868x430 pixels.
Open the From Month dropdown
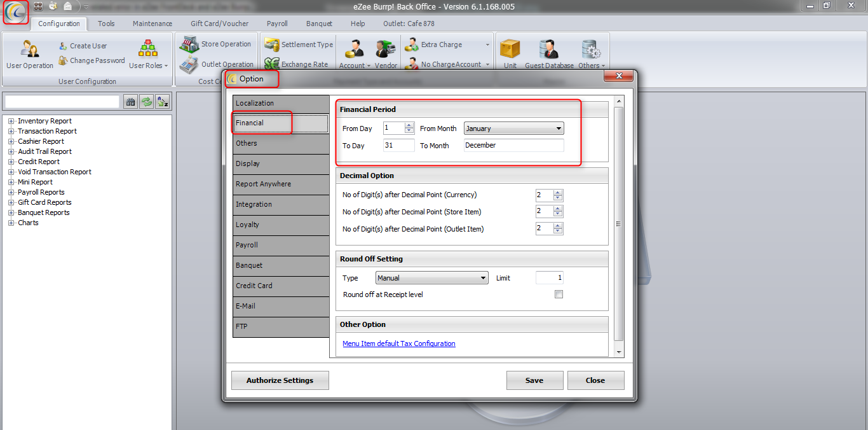(x=513, y=128)
